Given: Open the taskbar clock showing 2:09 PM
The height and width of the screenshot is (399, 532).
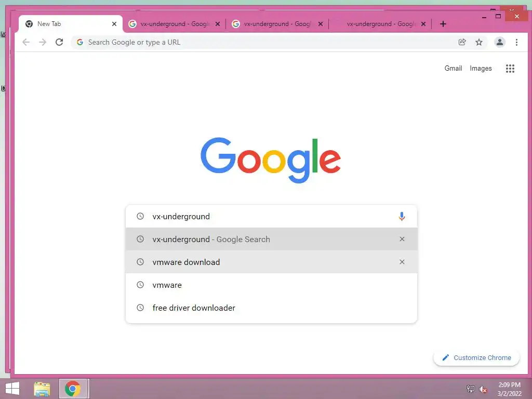Looking at the screenshot, I should [509, 389].
